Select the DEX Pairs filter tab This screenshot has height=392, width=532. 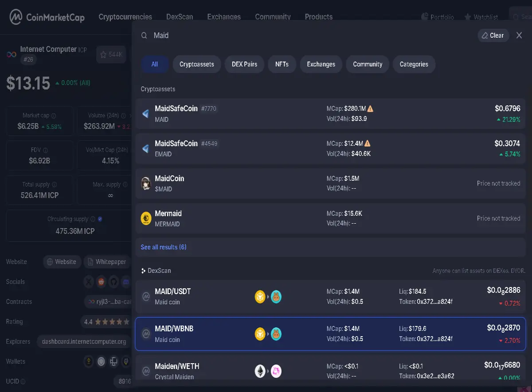pos(244,64)
